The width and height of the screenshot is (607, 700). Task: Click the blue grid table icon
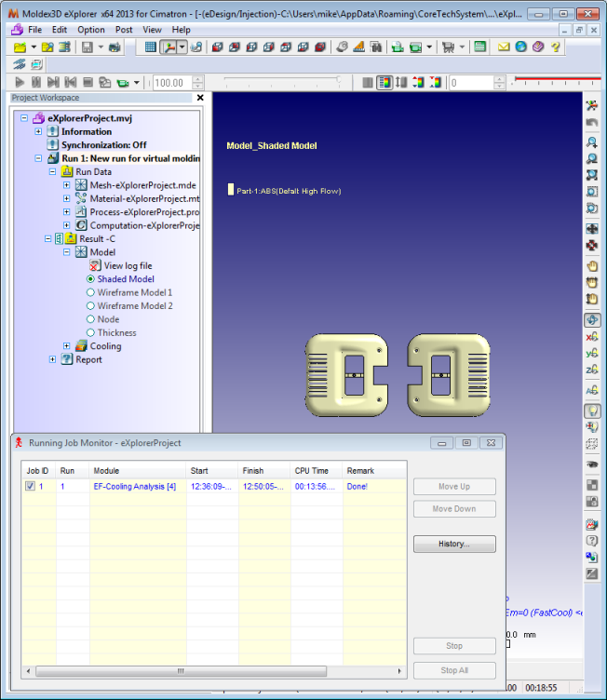tap(151, 47)
